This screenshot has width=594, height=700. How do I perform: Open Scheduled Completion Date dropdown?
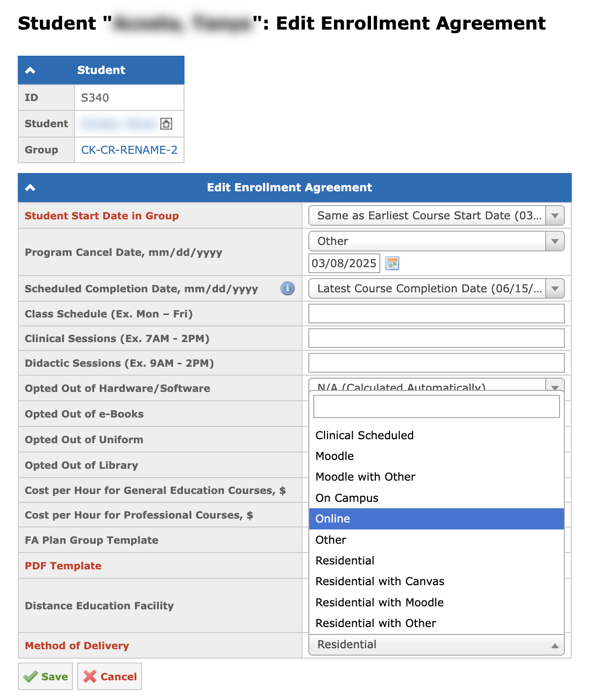coord(437,288)
